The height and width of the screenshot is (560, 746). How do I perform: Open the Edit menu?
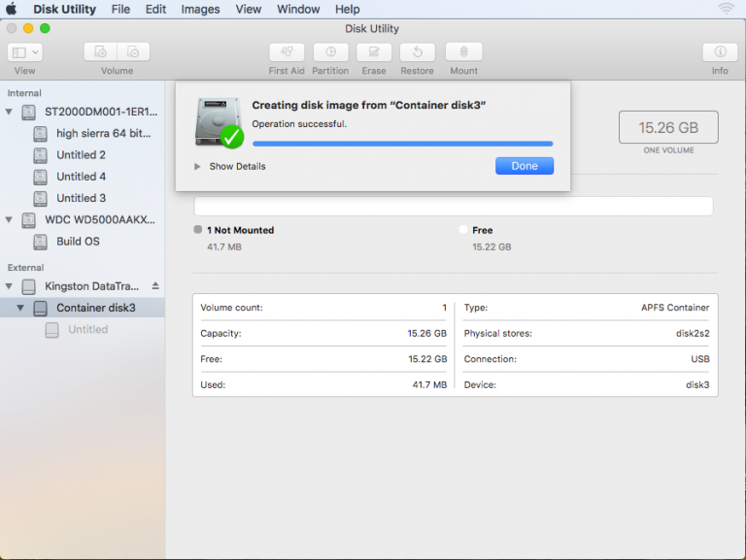pyautogui.click(x=155, y=9)
